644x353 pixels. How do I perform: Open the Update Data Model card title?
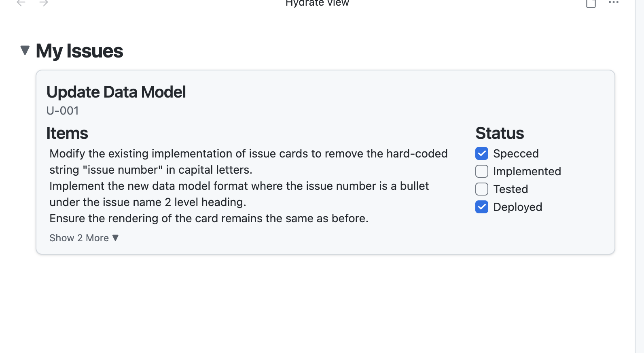[x=116, y=92]
